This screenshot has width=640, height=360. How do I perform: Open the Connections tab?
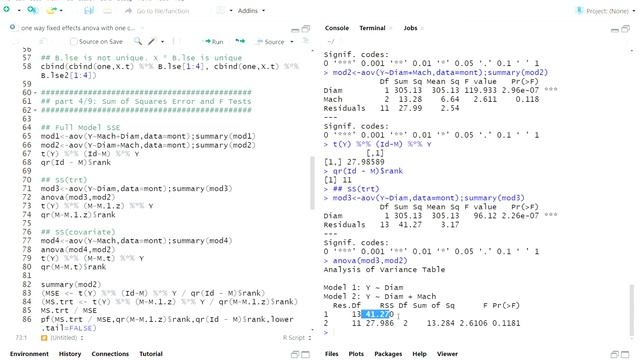(x=110, y=354)
